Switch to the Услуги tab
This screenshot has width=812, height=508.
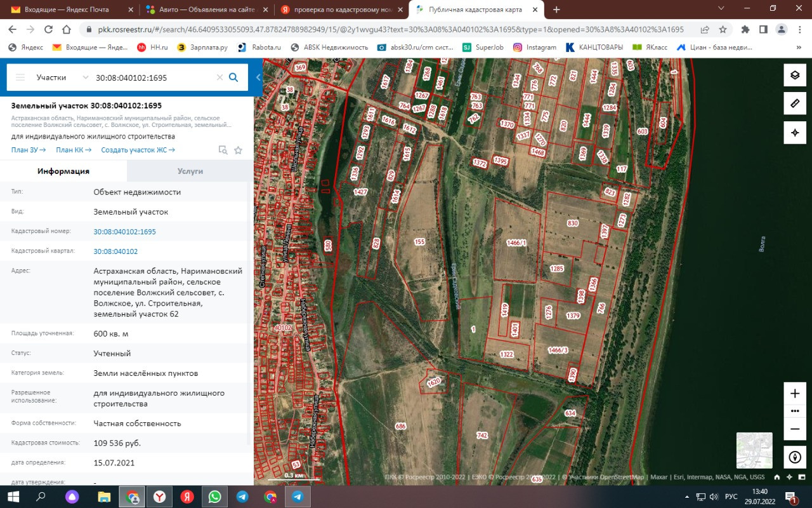coord(190,171)
